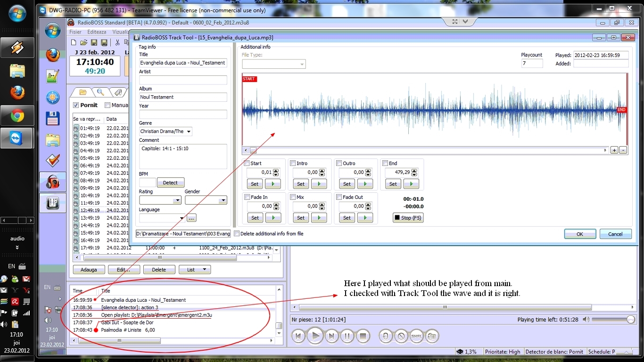Play the Mix point preview

(319, 218)
